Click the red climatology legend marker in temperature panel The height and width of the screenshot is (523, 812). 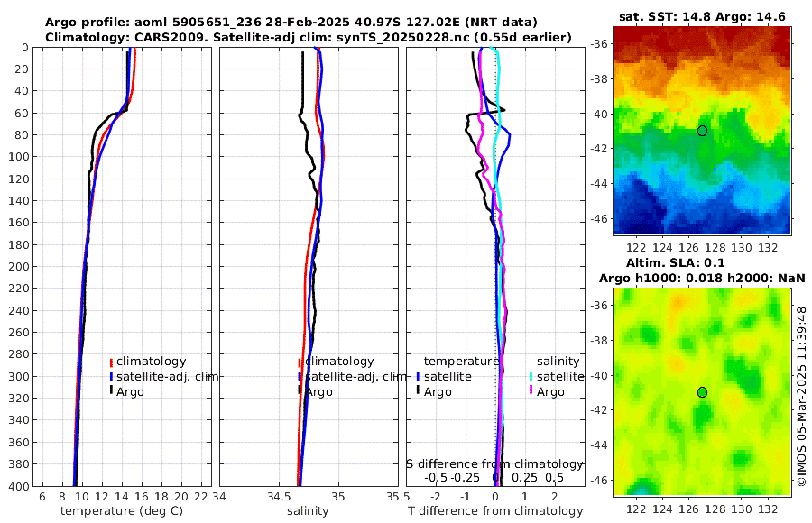(111, 362)
